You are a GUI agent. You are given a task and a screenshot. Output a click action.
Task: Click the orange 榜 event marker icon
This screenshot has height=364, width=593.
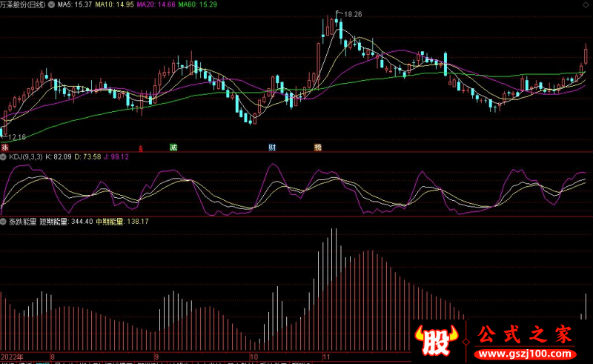tap(318, 148)
